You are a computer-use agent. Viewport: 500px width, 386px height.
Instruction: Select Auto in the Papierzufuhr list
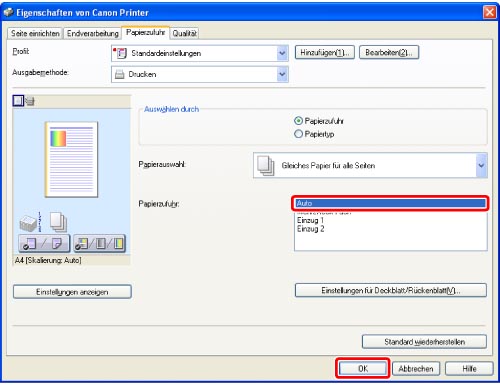(x=390, y=203)
